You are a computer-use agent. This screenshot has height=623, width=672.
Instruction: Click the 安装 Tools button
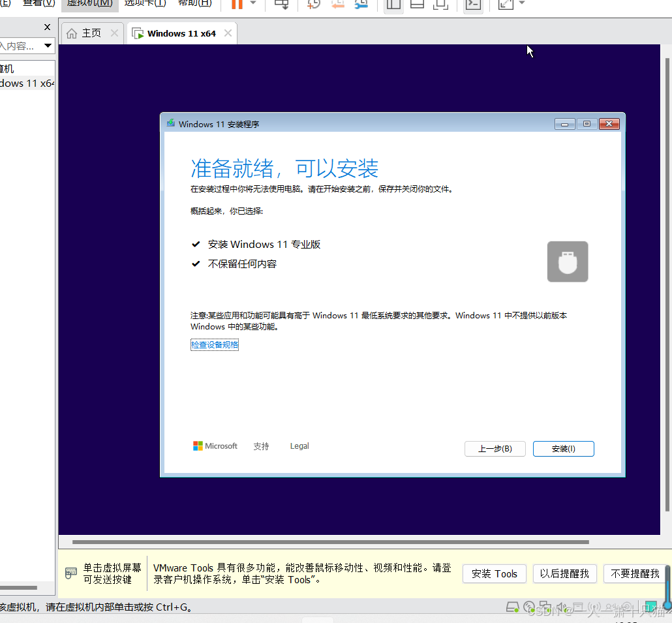[494, 573]
